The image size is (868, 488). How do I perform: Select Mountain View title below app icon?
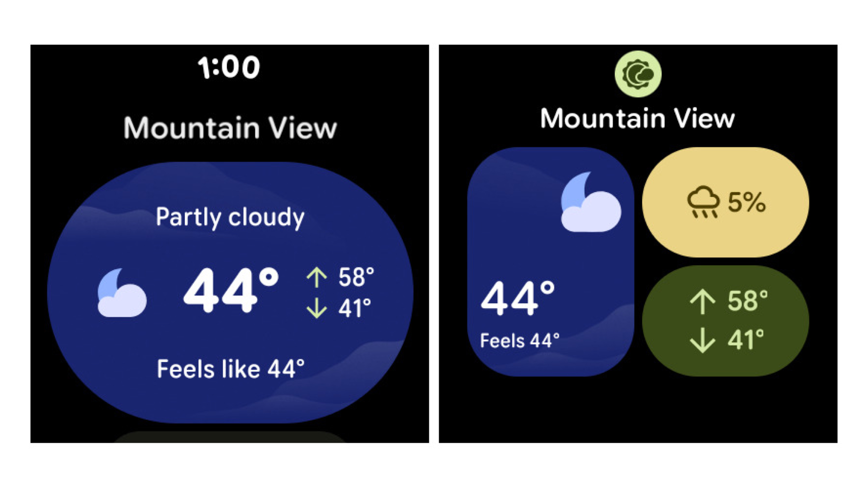[x=637, y=118]
